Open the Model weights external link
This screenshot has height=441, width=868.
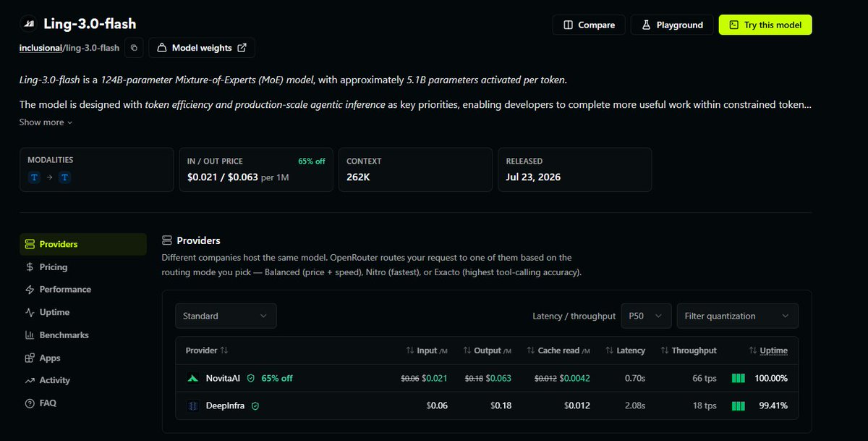[x=202, y=48]
